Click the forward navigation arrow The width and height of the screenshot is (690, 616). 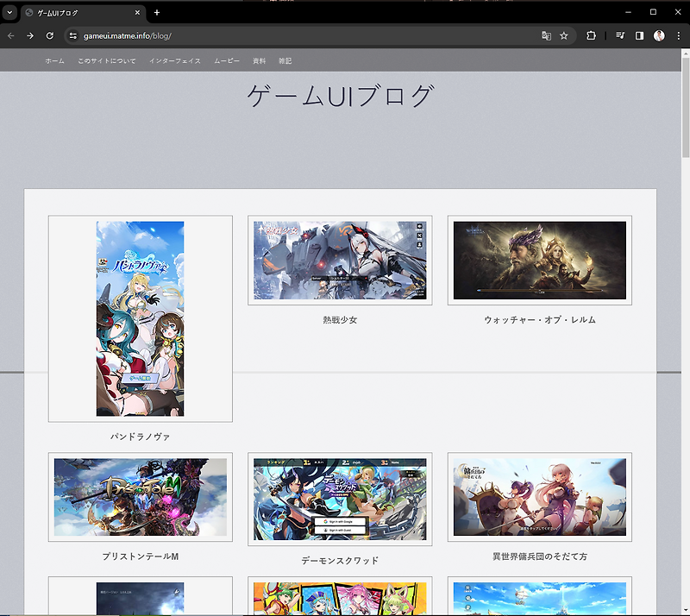pos(31,35)
